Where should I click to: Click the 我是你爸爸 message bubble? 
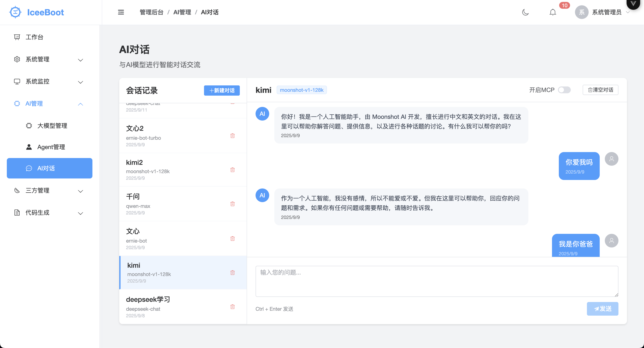pos(575,245)
